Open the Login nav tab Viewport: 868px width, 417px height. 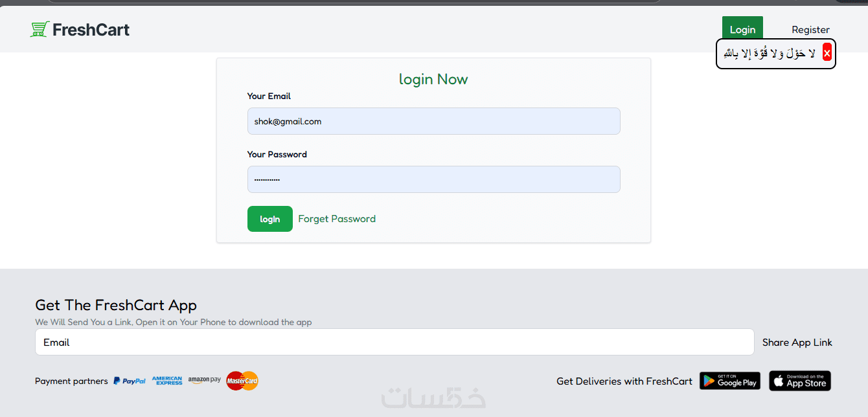pyautogui.click(x=742, y=29)
